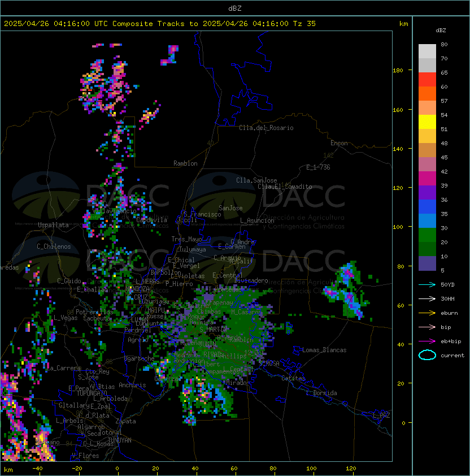The height and width of the screenshot is (476, 470).
Task: Pick the bright green 20–30 dBZ swatch
Action: [x=427, y=235]
